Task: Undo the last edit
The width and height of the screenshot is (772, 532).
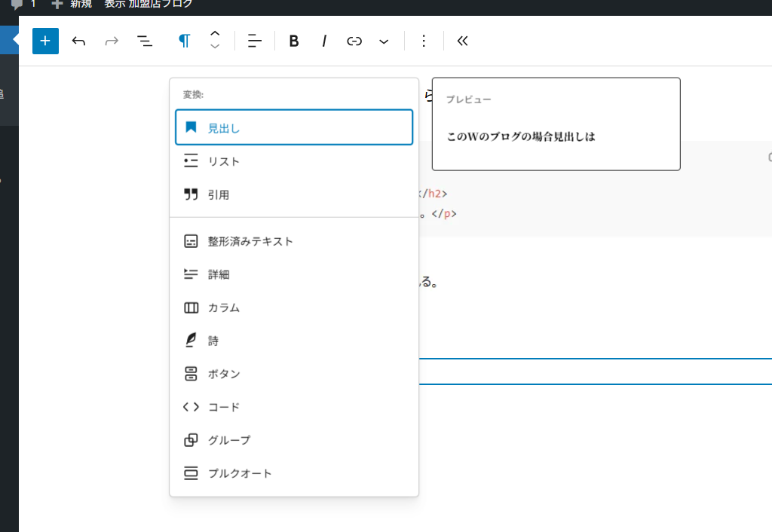Action: pos(78,41)
